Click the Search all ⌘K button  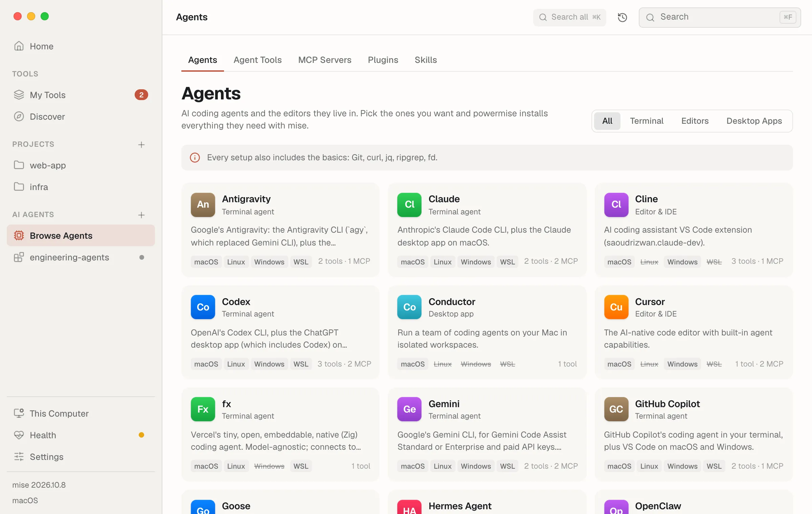coord(570,17)
